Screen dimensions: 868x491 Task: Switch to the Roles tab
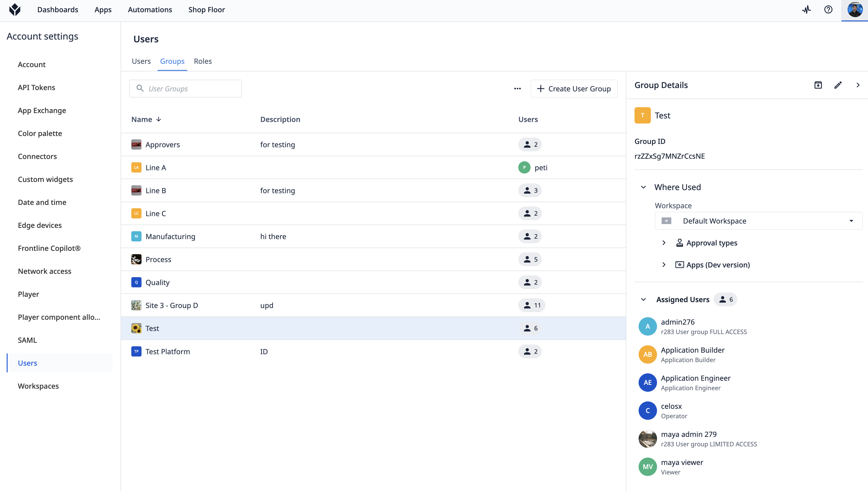203,61
